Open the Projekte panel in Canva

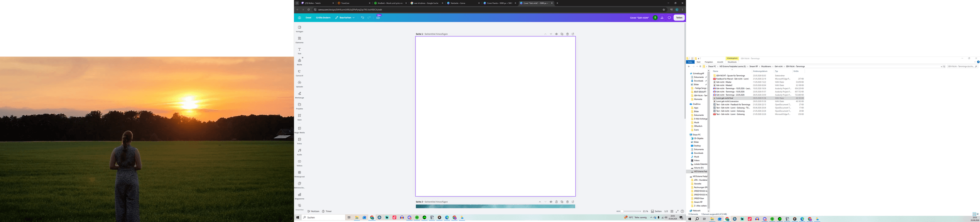tap(299, 106)
